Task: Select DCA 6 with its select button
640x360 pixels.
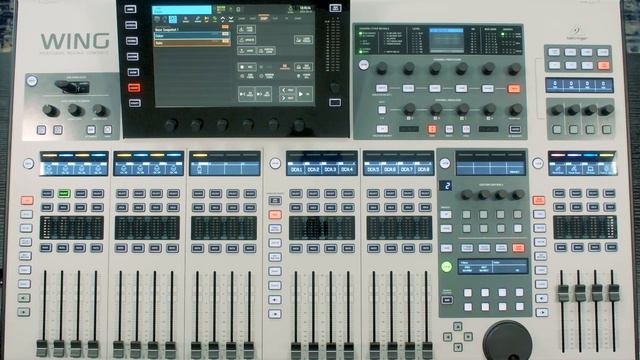Action: (391, 193)
